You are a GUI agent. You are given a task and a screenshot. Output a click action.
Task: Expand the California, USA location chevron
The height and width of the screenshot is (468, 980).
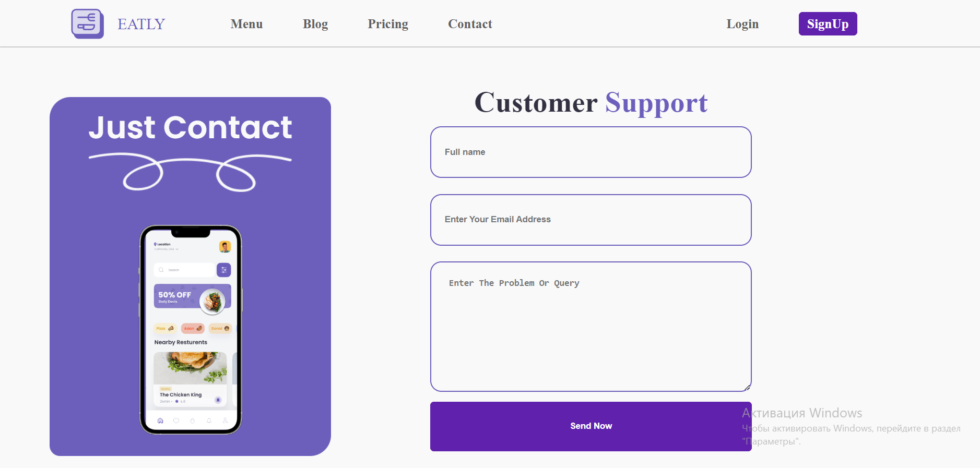pos(177,249)
